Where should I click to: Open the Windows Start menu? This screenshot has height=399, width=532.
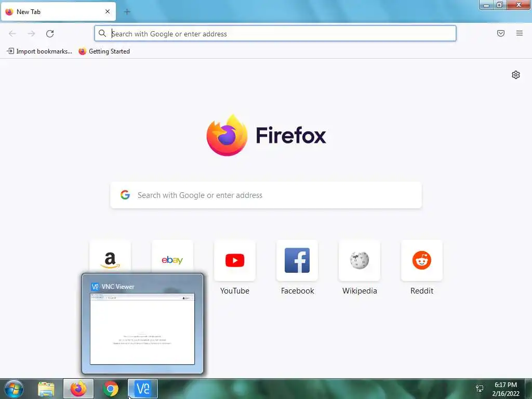pyautogui.click(x=14, y=389)
